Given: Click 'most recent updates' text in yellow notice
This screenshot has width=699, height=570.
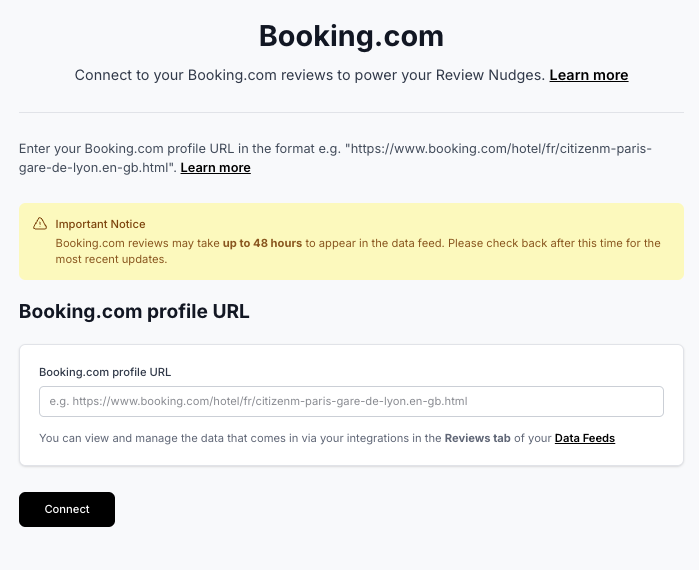Looking at the screenshot, I should 111,259.
